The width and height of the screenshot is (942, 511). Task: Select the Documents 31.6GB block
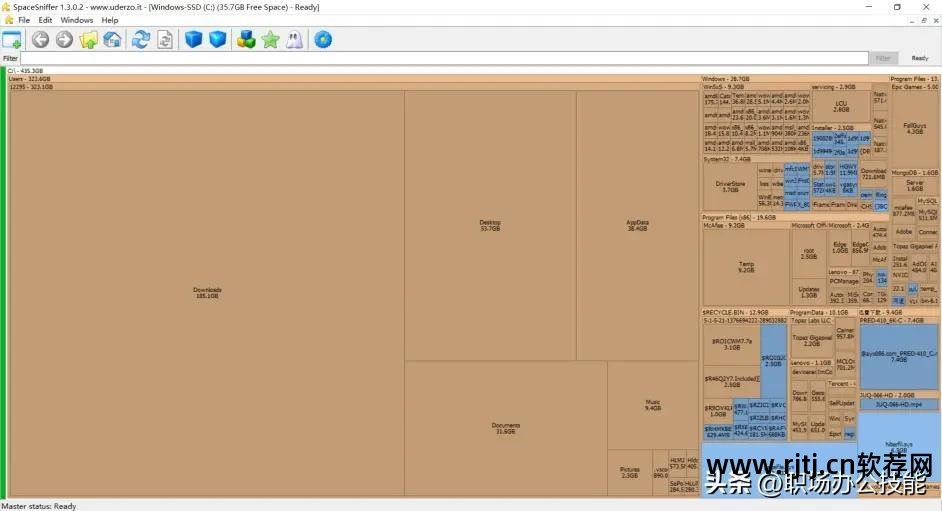tap(506, 428)
